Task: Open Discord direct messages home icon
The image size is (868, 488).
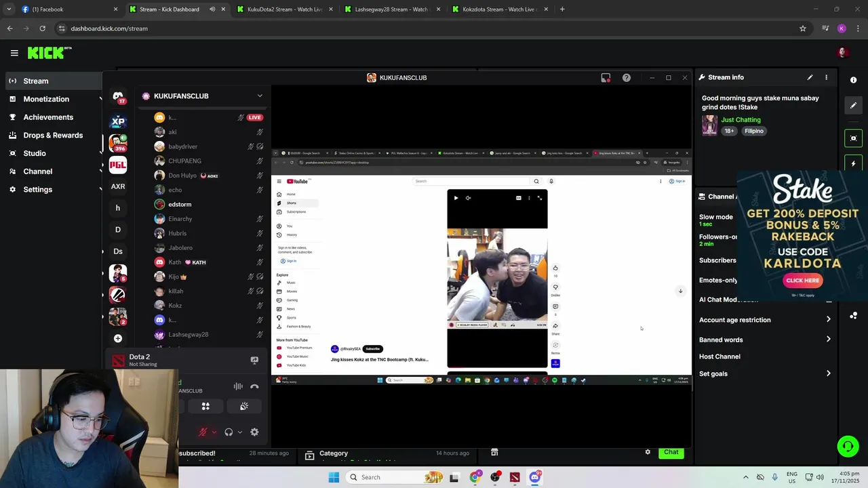Action: [118, 98]
